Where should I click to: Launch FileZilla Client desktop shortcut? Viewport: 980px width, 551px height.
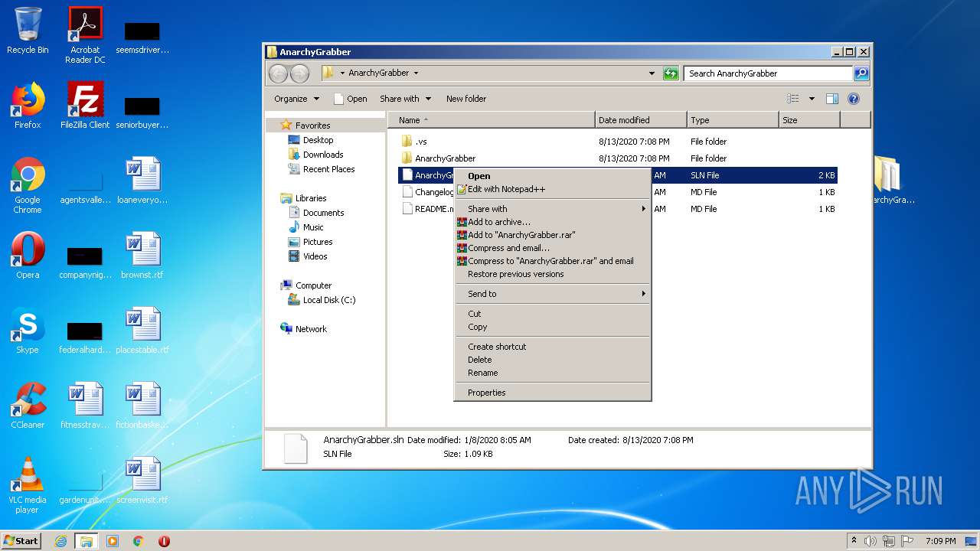(85, 106)
